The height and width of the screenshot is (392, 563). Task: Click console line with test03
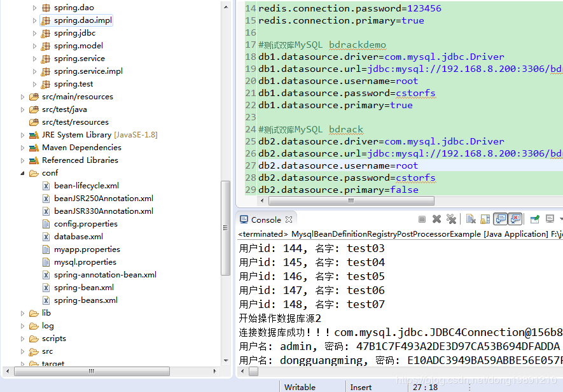(312, 248)
